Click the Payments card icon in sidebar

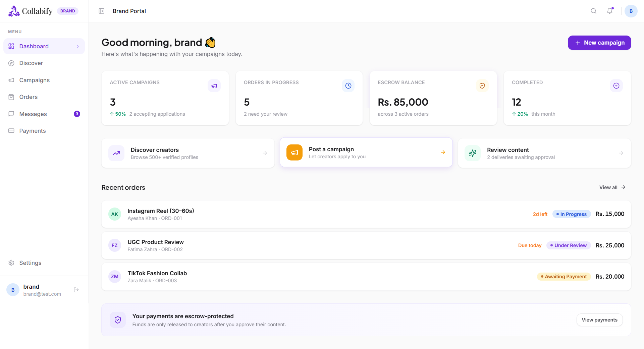pyautogui.click(x=11, y=131)
